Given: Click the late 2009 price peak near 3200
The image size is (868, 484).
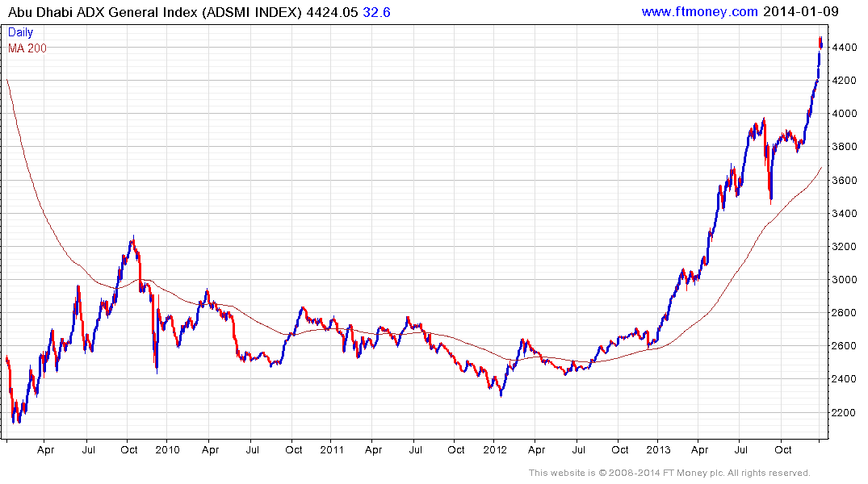Looking at the screenshot, I should pos(132,239).
